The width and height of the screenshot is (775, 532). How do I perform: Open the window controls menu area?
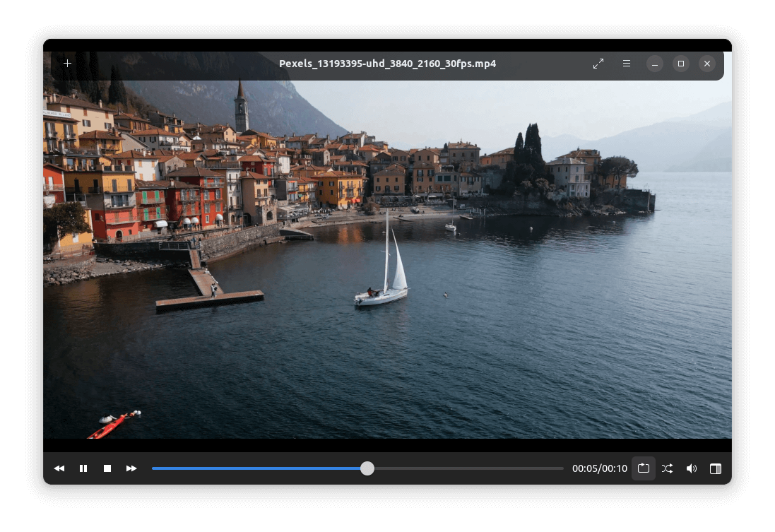click(680, 64)
